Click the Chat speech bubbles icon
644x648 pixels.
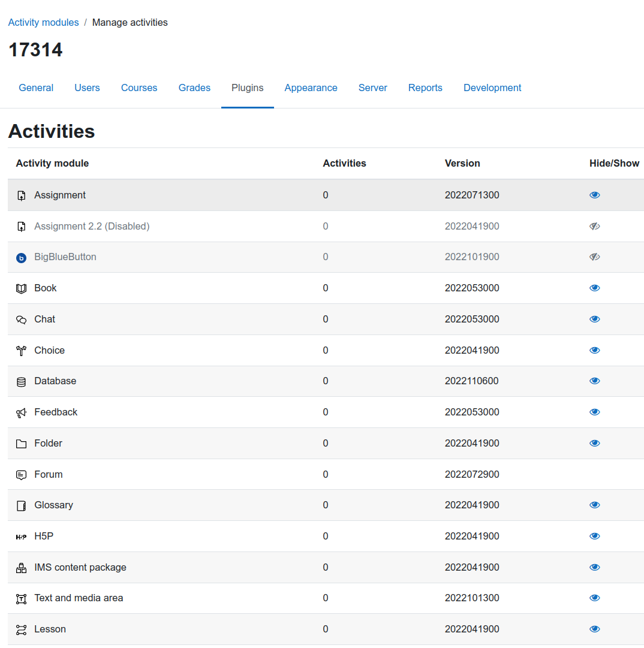click(21, 320)
